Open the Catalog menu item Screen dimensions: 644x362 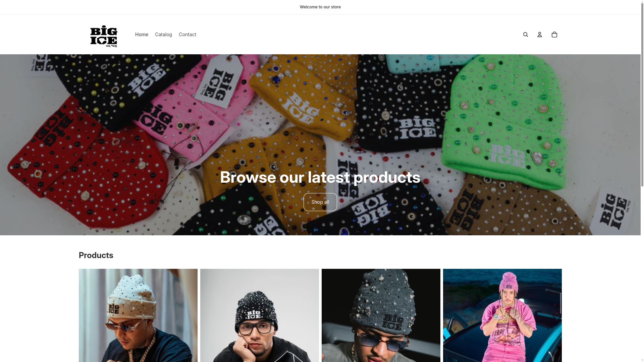click(x=163, y=35)
